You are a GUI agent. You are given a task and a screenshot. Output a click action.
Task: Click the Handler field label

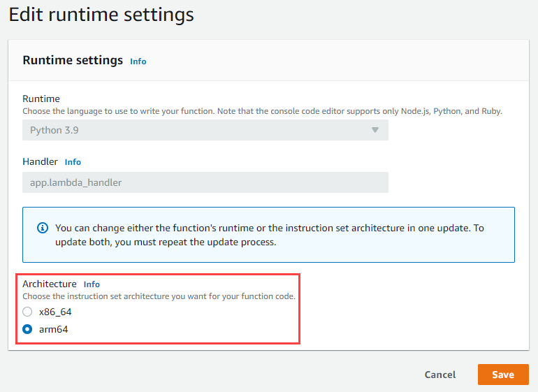(x=41, y=161)
